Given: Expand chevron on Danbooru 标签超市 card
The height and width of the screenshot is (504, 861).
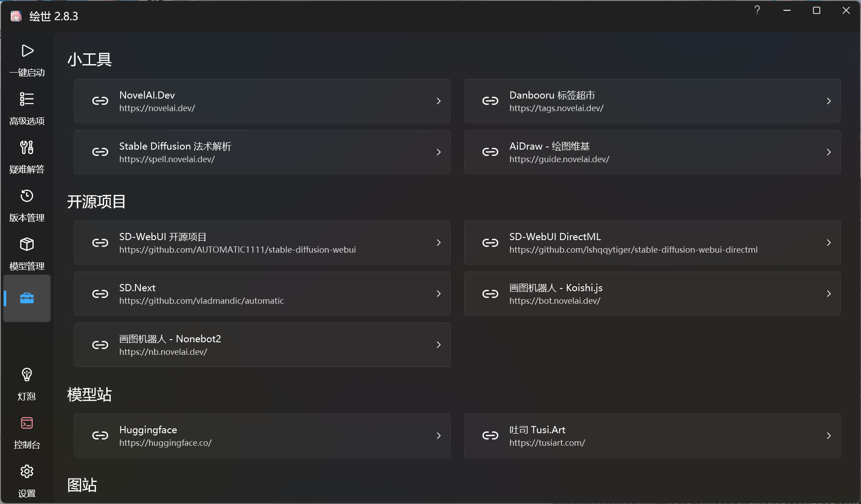Looking at the screenshot, I should pyautogui.click(x=828, y=101).
